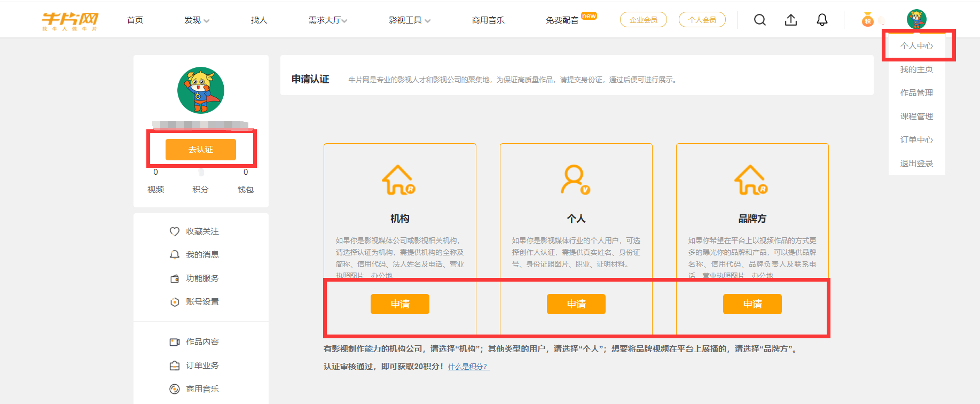980x404 pixels.
Task: Click the 牛片网 logo
Action: tap(70, 20)
